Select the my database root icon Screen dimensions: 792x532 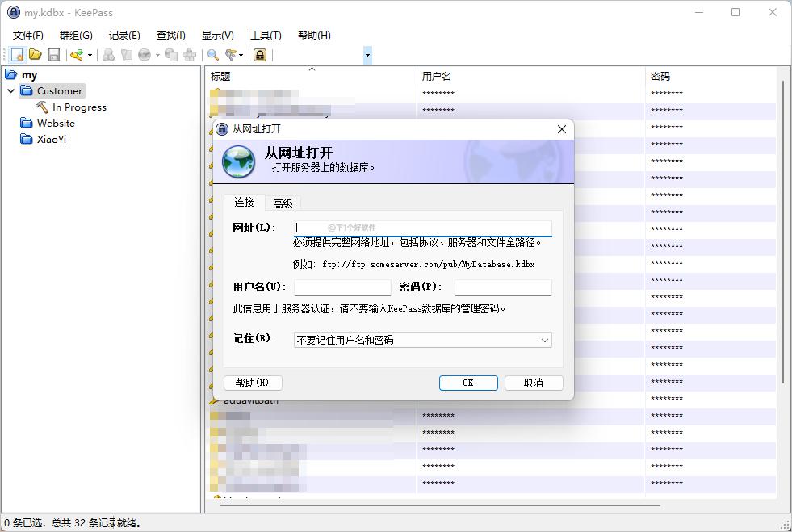[13, 73]
